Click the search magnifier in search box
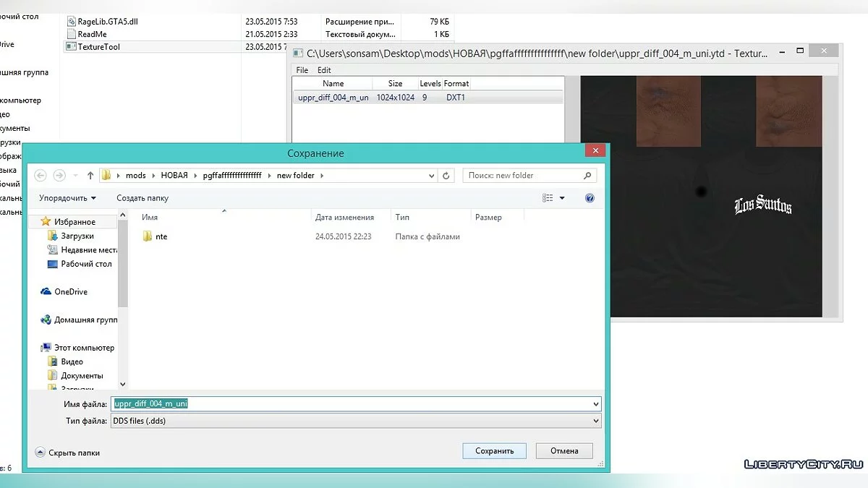868x488 pixels. point(587,176)
